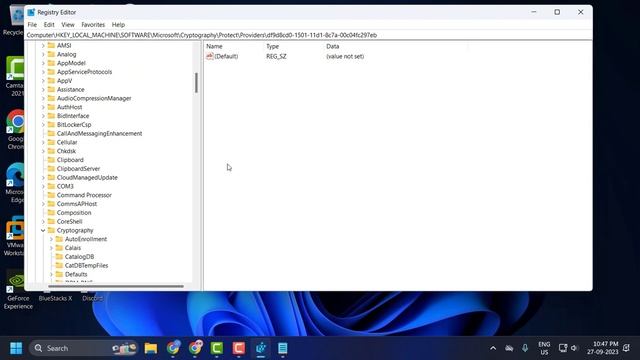This screenshot has height=360, width=640.
Task: Select the Command Processor folder icon
Action: point(51,195)
